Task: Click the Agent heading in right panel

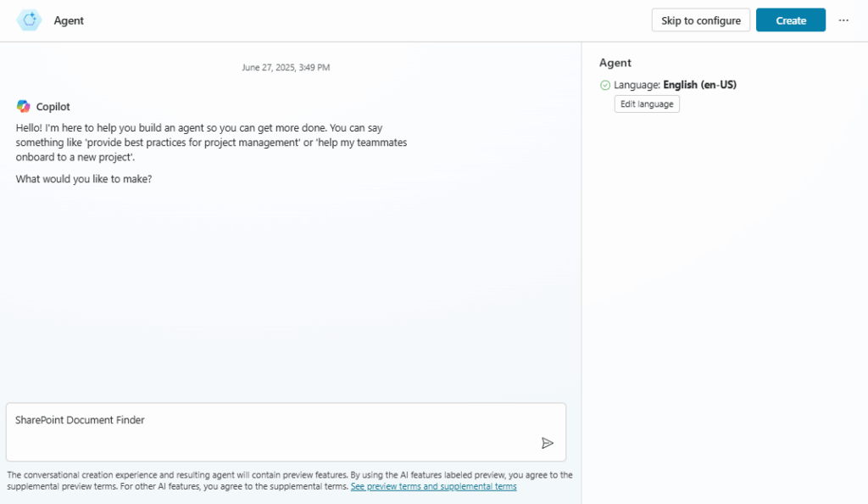Action: pos(615,63)
